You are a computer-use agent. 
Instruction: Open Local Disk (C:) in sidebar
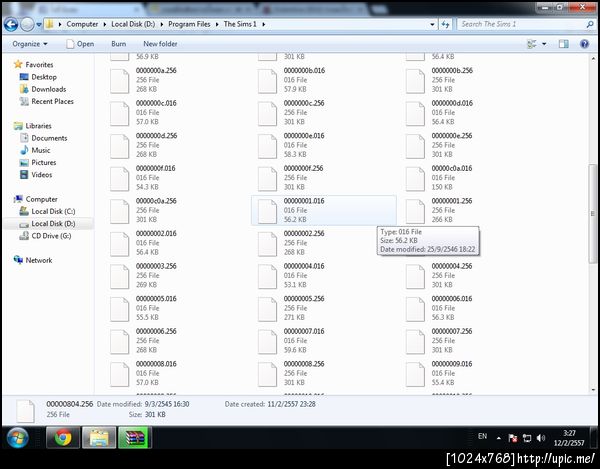point(47,212)
